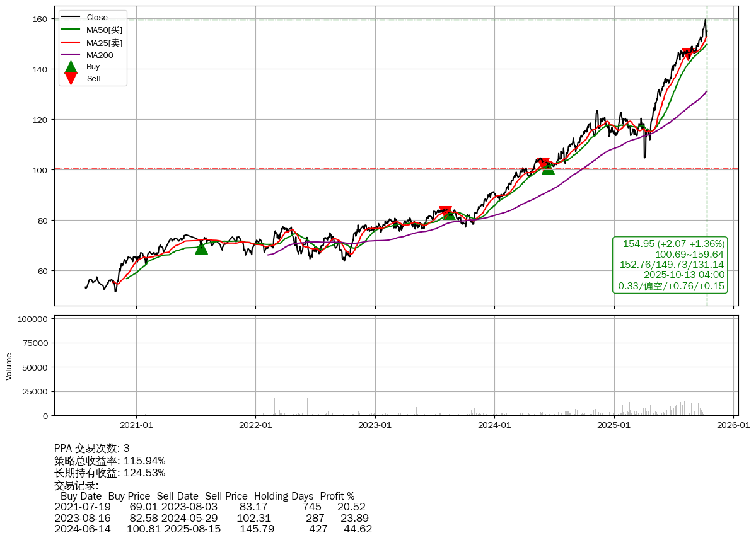Viewport: 756px width, 540px height.
Task: Click the red Sell marker near price 83
Action: (445, 212)
